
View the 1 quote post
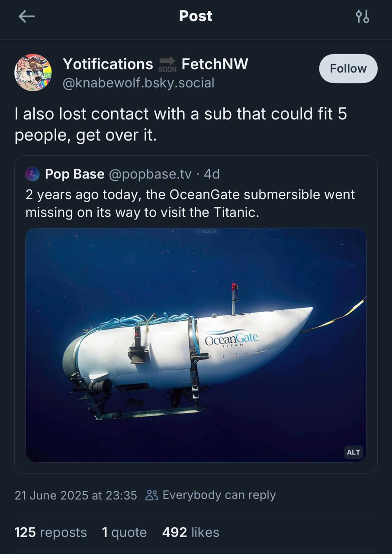(124, 532)
